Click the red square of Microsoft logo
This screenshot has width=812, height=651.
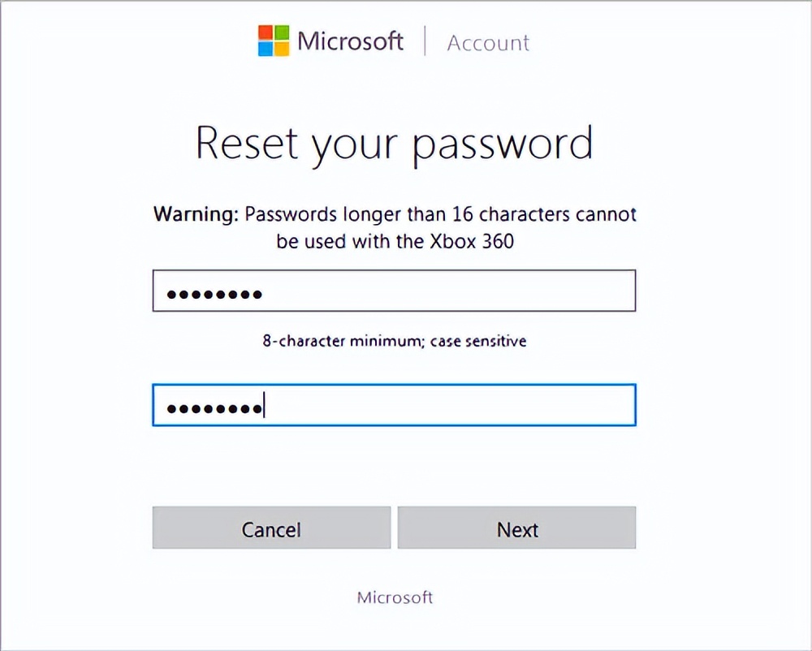coord(266,32)
